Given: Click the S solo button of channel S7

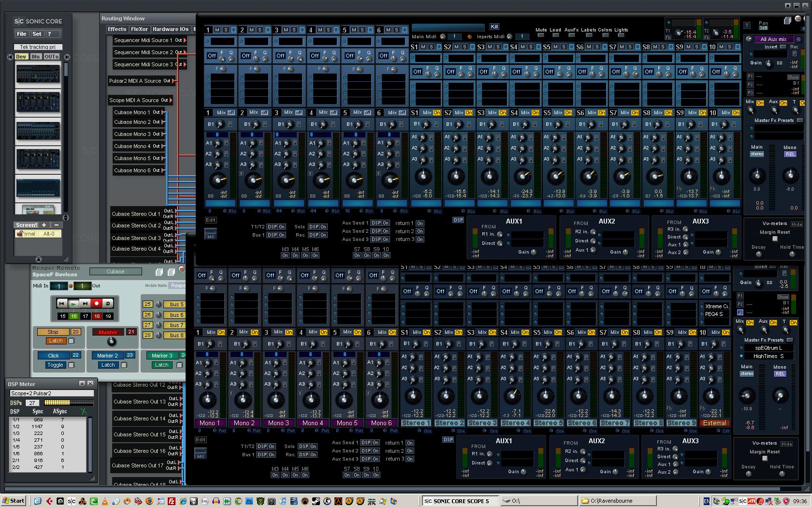Looking at the screenshot, I should point(630,47).
